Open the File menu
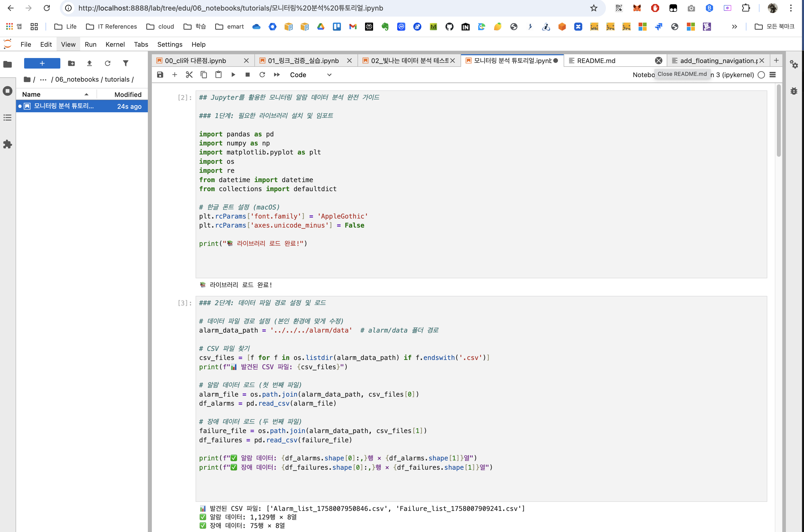Image resolution: width=804 pixels, height=532 pixels. coord(26,44)
